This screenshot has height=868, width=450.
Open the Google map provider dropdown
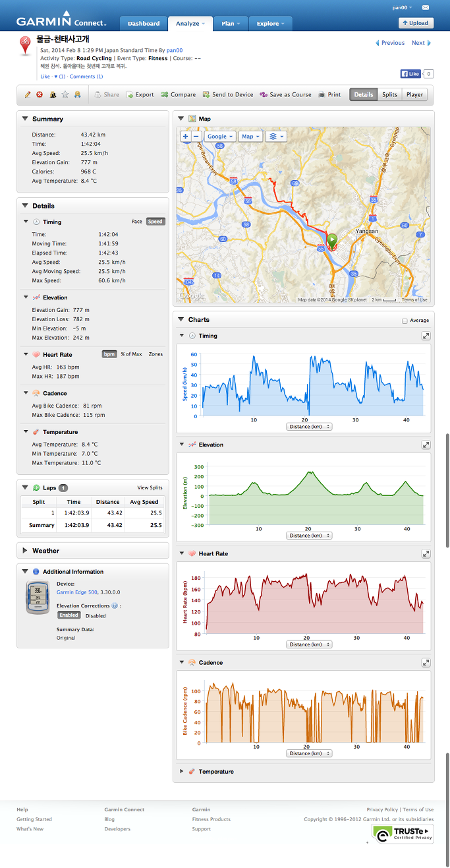[x=219, y=137]
